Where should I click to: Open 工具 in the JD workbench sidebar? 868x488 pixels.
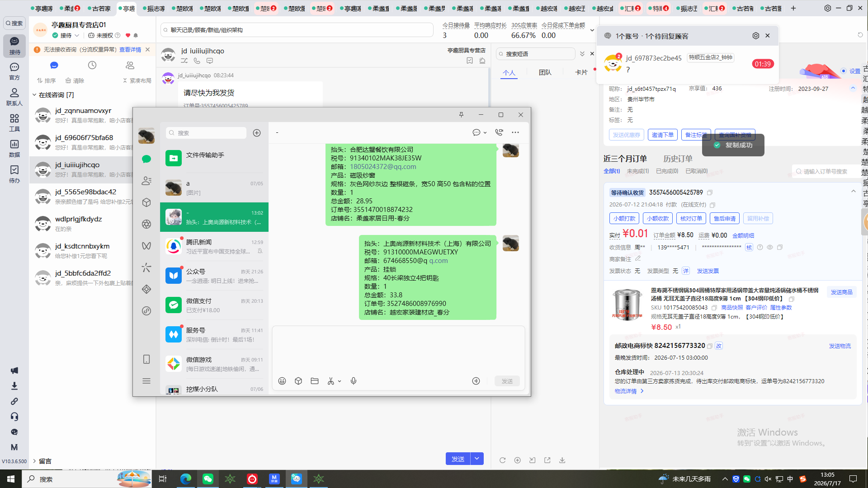pyautogui.click(x=14, y=123)
